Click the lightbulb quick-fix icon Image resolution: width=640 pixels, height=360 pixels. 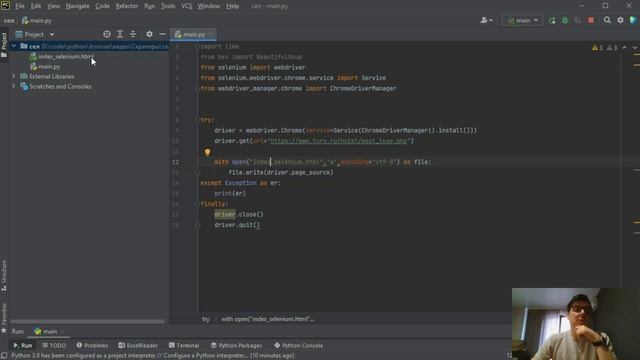point(207,152)
